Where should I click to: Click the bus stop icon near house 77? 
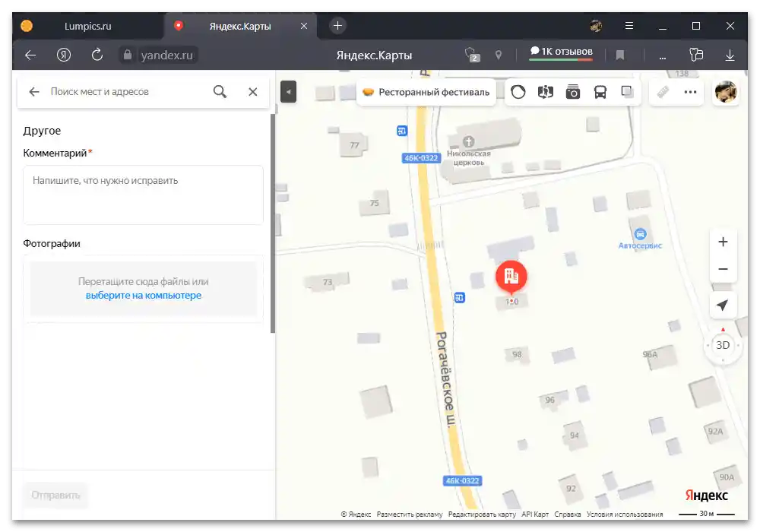[x=402, y=131]
